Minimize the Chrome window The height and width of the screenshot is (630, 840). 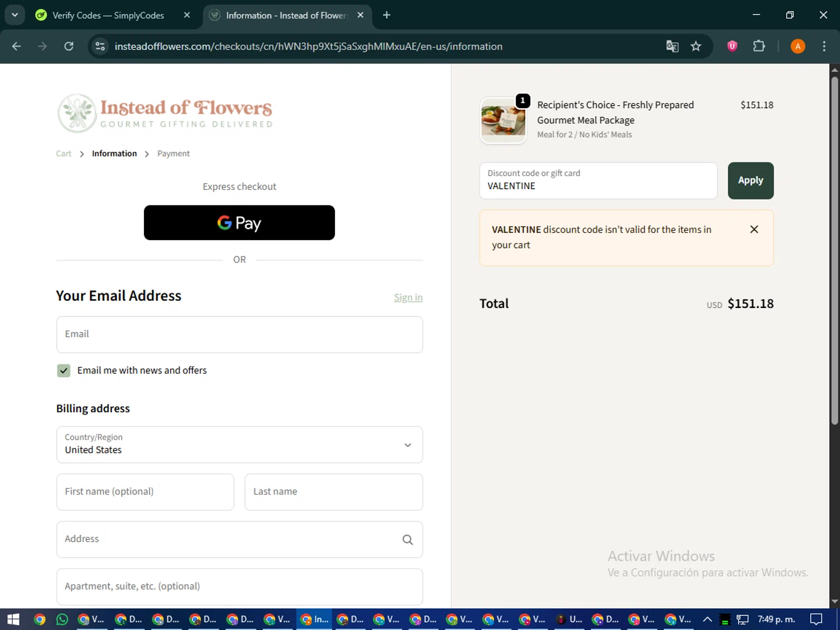pos(757,15)
